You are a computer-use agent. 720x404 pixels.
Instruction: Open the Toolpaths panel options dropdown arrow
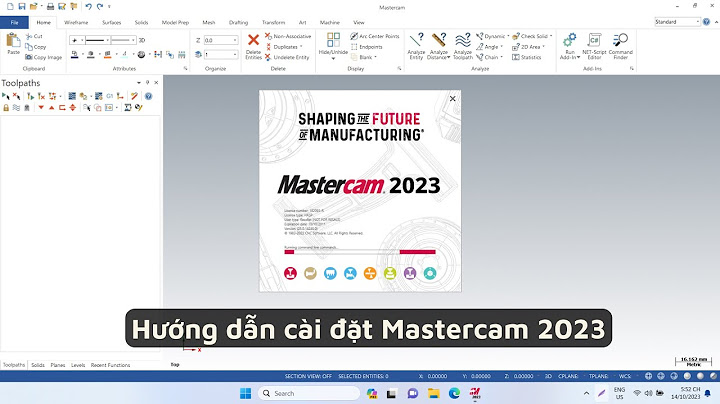(139, 83)
